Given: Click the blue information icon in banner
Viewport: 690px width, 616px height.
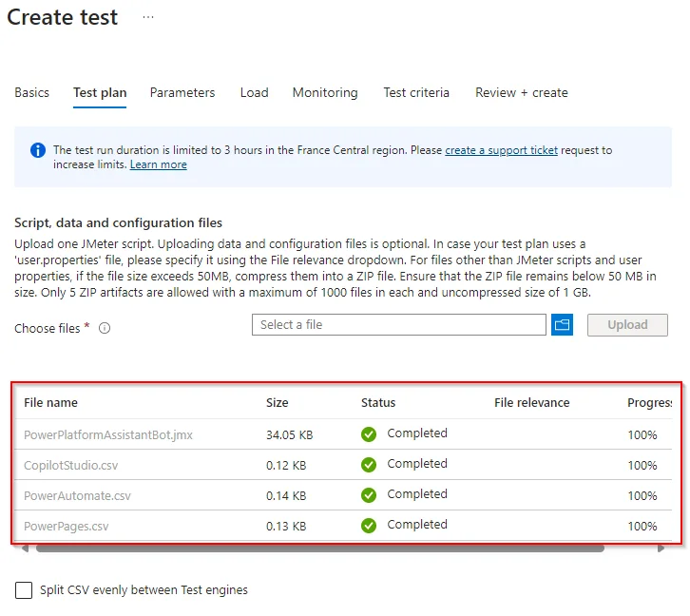Looking at the screenshot, I should 38,150.
